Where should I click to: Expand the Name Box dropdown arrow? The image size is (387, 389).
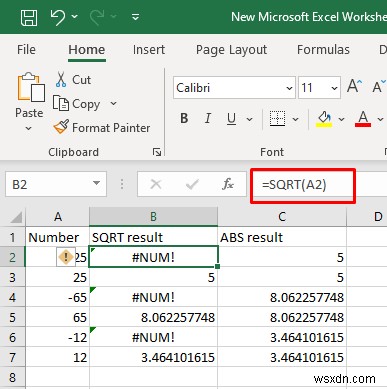pos(96,184)
